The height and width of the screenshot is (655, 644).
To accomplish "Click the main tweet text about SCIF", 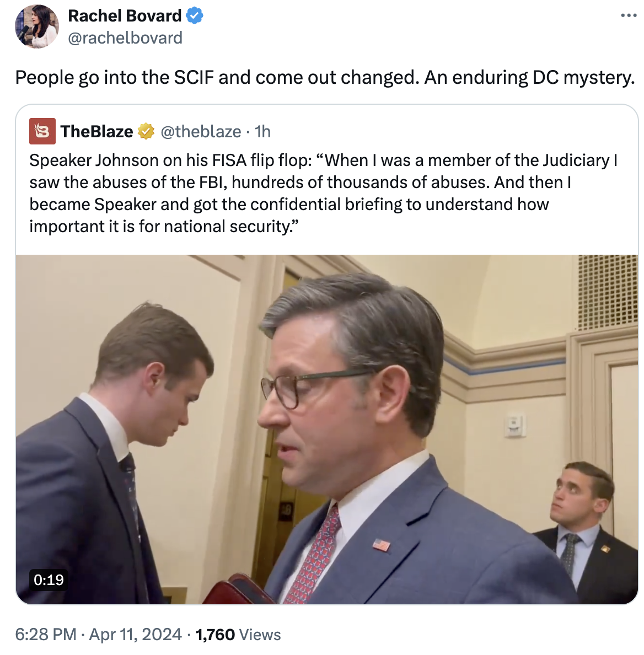I will [325, 78].
